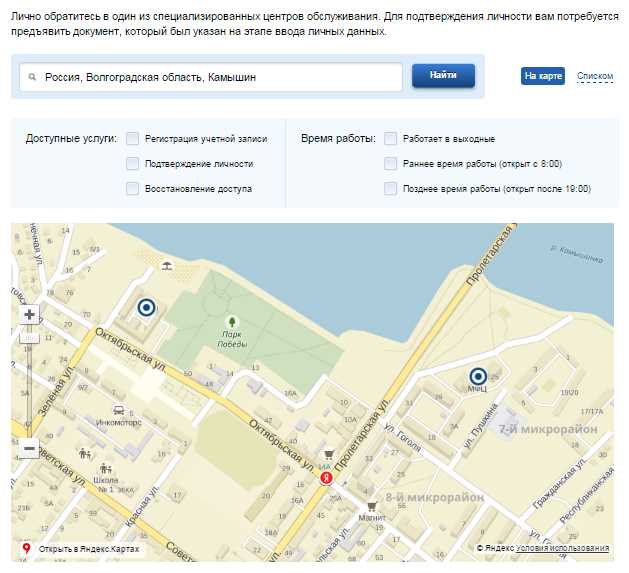The image size is (629, 573).
Task: Click the Магнит shopping cart icon
Action: pos(371,506)
